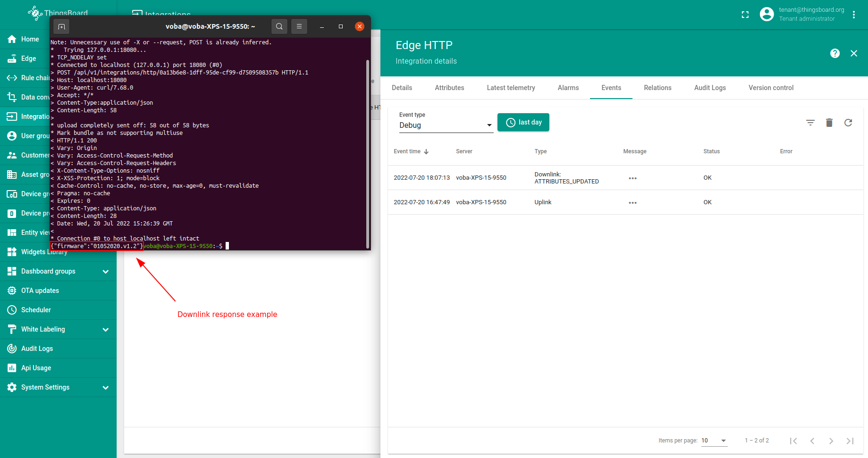The image size is (868, 458).
Task: Close the Edge HTTP details panel
Action: (854, 53)
